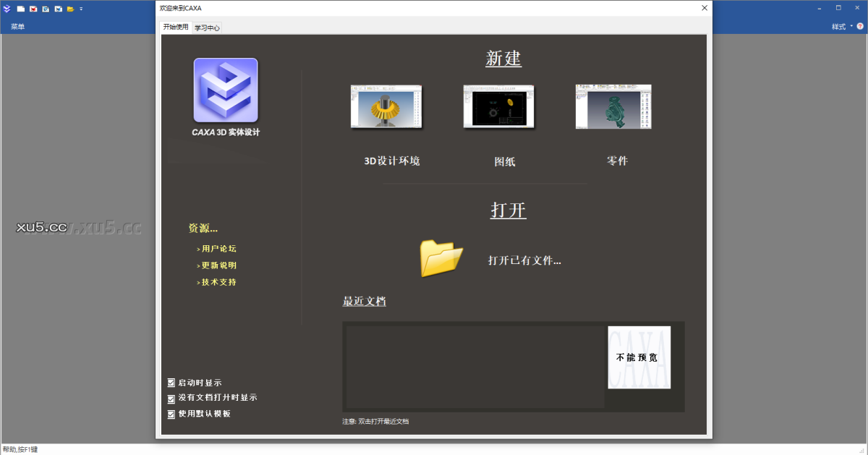Screen dimensions: 868x455
Task: Select the 图纸 thumbnail to create a new drawing
Action: pyautogui.click(x=499, y=107)
